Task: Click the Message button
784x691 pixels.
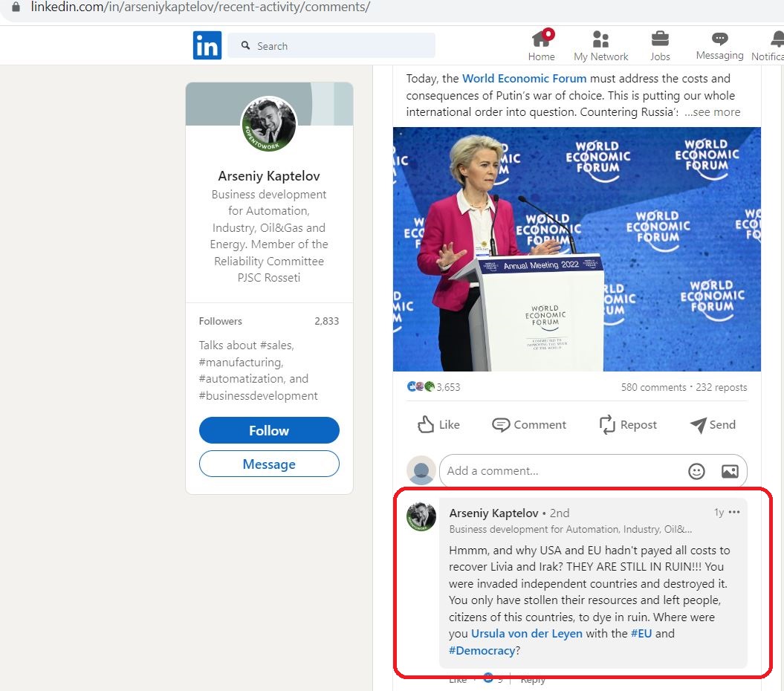Action: click(269, 464)
